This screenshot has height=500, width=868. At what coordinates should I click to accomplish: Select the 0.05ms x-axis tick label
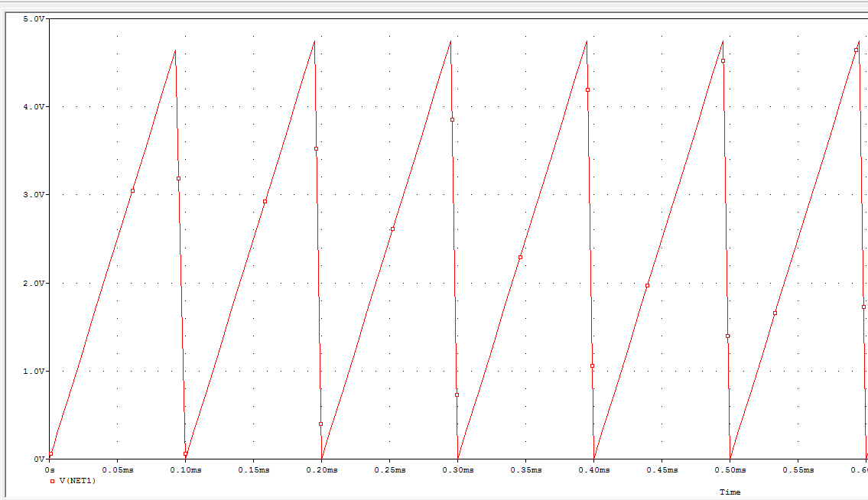[x=118, y=469]
